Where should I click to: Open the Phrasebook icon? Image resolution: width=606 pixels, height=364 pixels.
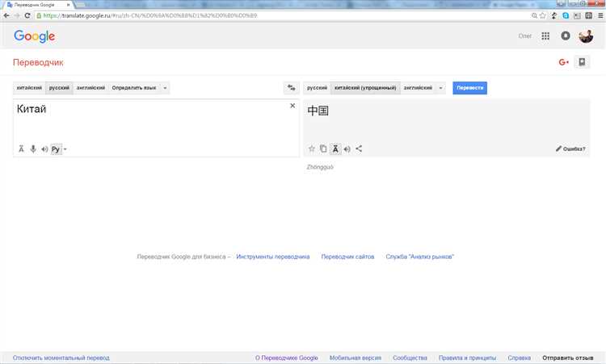point(582,62)
